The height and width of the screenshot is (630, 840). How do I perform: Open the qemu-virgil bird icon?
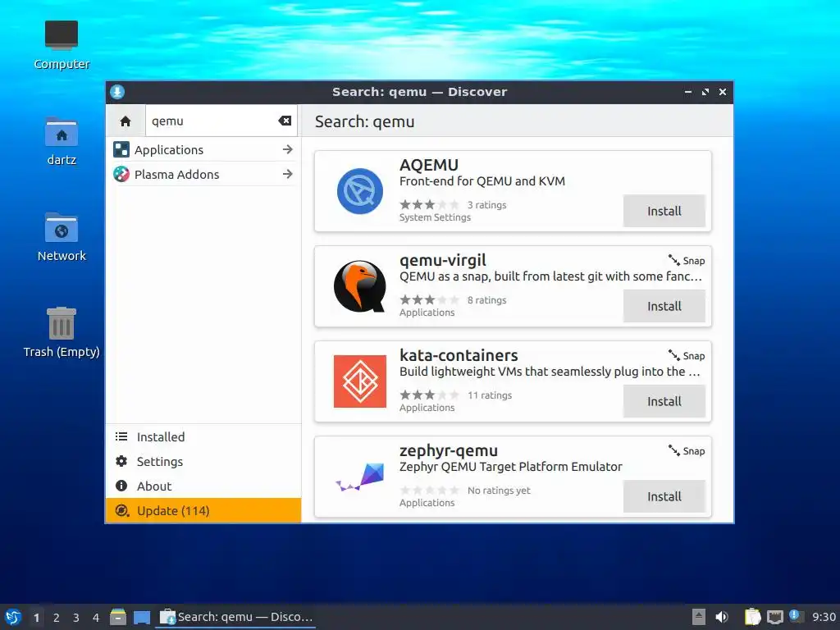pyautogui.click(x=360, y=286)
